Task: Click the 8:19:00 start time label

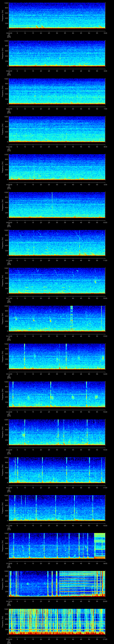Action: [9, 601]
